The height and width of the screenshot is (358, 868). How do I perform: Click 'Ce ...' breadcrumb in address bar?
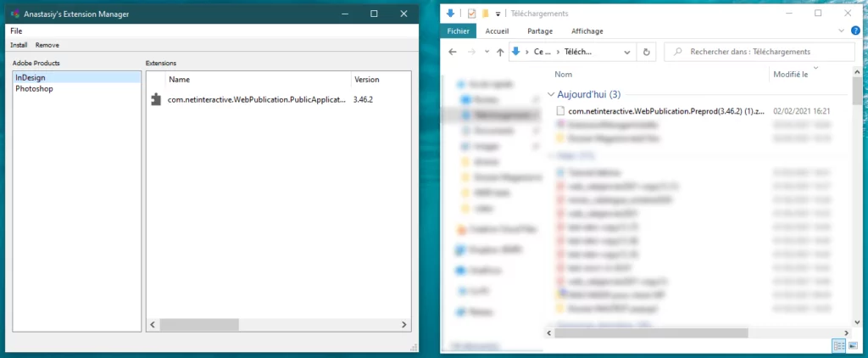pos(542,52)
